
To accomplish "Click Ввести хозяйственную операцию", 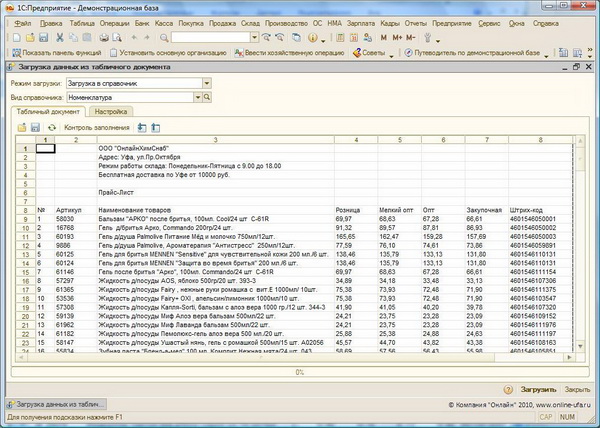I will (x=290, y=53).
